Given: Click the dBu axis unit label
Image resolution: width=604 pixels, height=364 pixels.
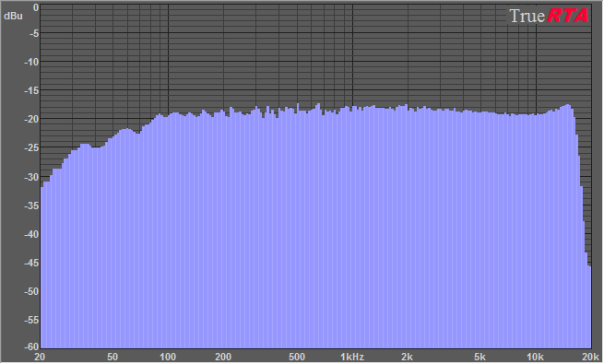Looking at the screenshot, I should point(13,17).
